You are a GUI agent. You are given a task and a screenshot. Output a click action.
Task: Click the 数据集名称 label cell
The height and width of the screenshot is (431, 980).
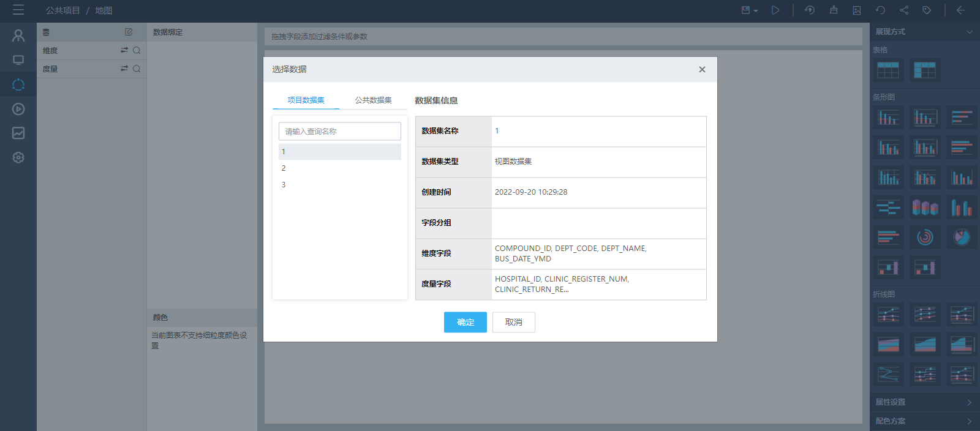click(453, 131)
